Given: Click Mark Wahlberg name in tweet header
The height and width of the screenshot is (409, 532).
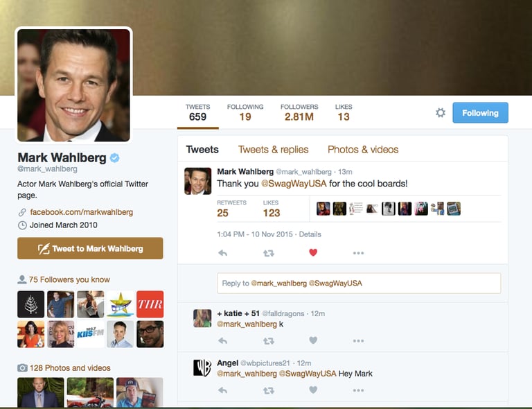Looking at the screenshot, I should (x=245, y=172).
